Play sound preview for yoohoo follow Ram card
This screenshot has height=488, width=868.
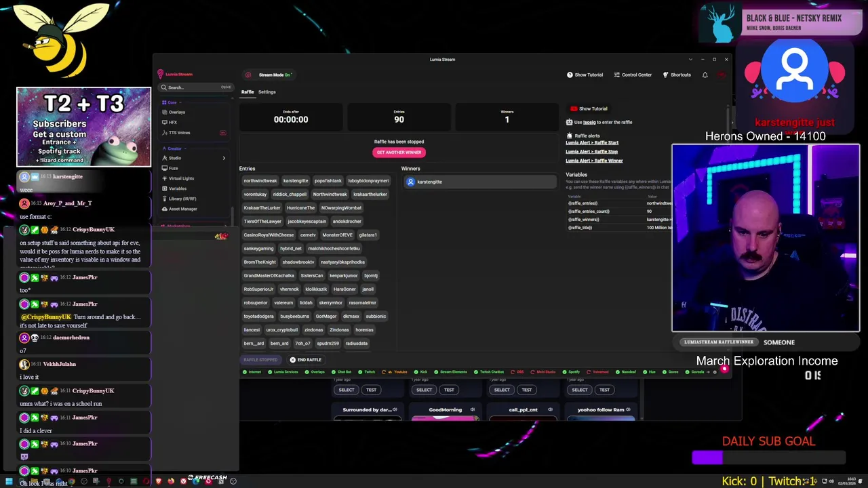(628, 409)
